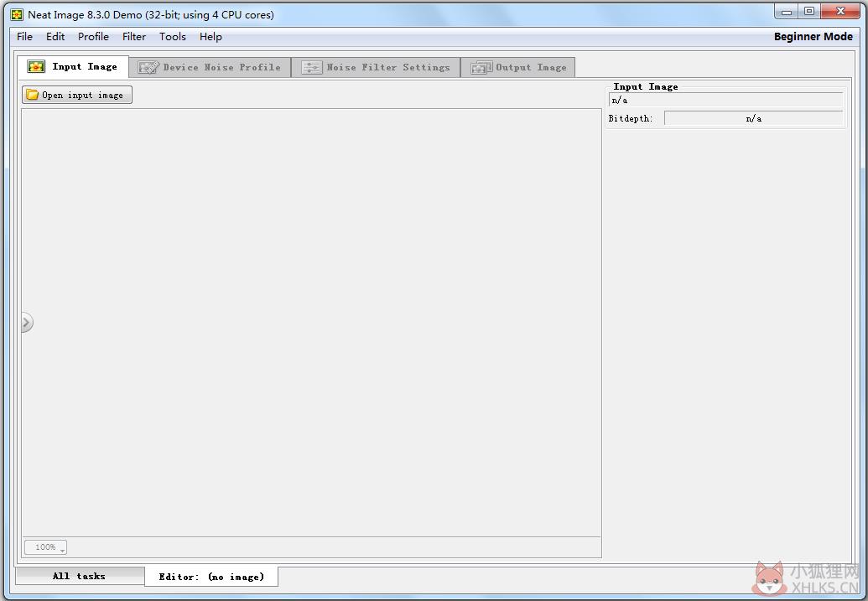Screen dimensions: 868x601
Task: Expand the side panel with the arrow handle
Action: tap(27, 322)
